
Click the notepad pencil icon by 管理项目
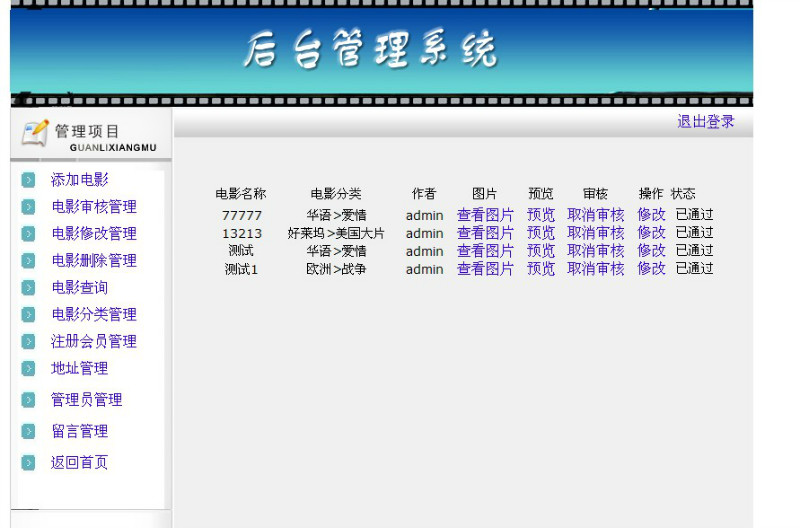35,133
